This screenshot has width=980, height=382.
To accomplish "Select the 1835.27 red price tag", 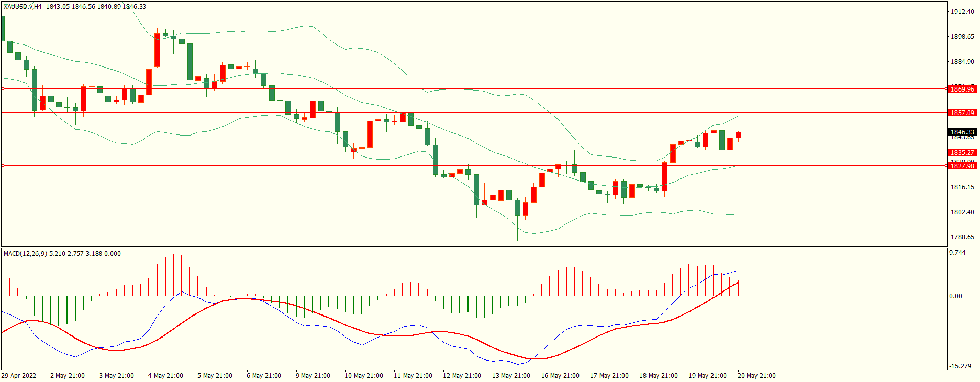I will (x=962, y=152).
